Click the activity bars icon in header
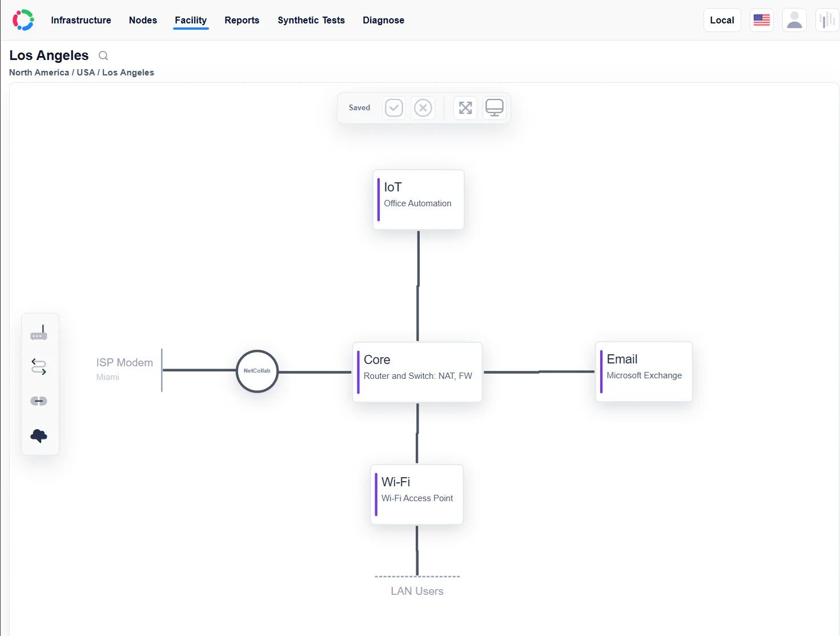Viewport: 840px width, 636px height. (827, 20)
